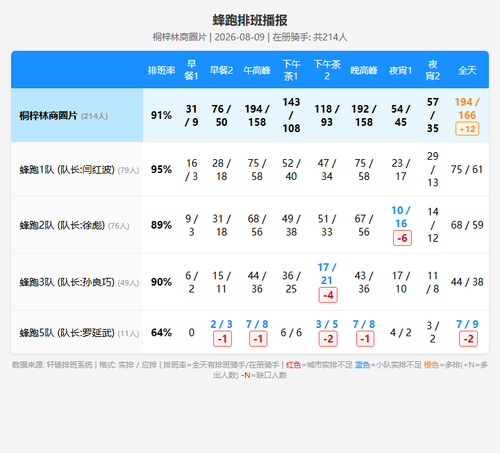Image resolution: width=500 pixels, height=453 pixels.
Task: Select the "夜宵2" column header
Action: click(x=433, y=70)
